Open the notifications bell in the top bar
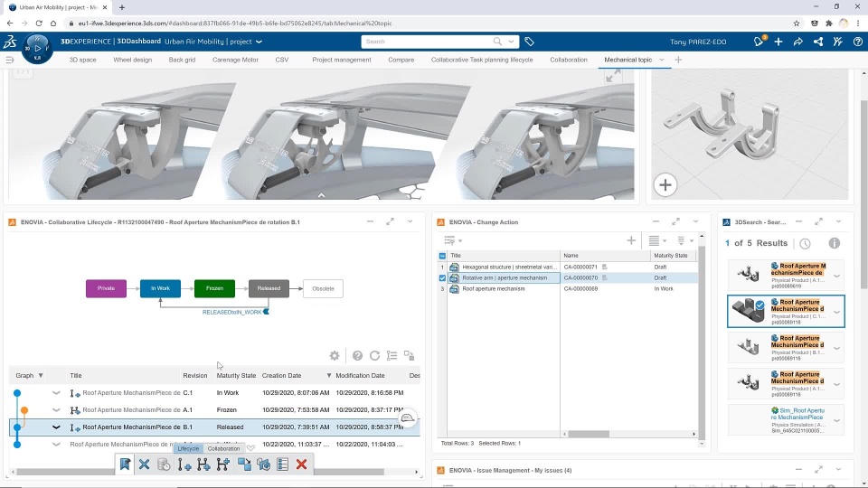Viewport: 868px width, 488px height. pyautogui.click(x=759, y=42)
